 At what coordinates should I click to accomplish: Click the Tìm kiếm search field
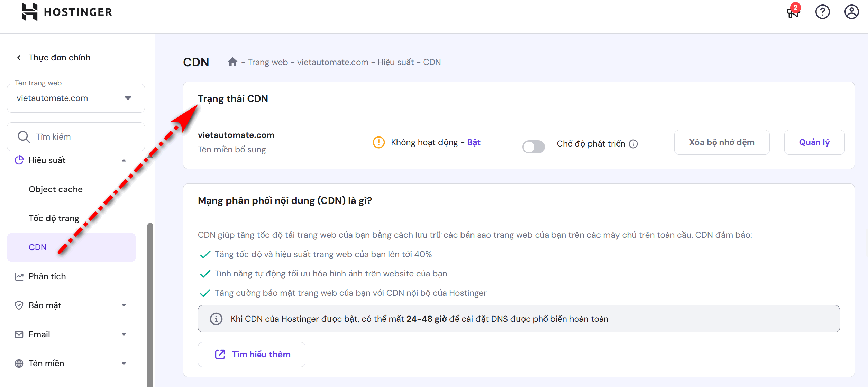(76, 137)
